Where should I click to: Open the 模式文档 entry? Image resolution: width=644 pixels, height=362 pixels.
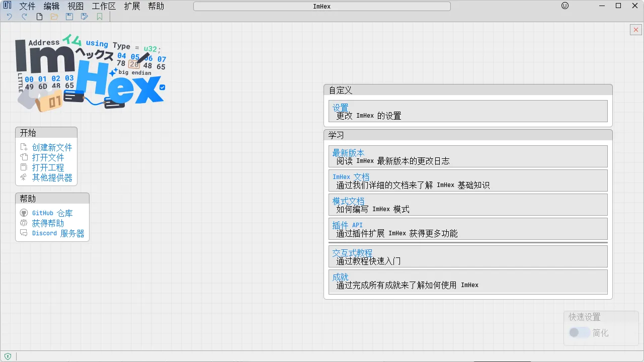coord(468,205)
